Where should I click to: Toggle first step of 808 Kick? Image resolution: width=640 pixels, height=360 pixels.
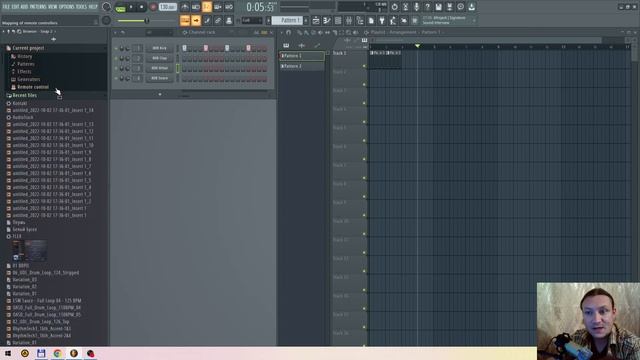[x=184, y=48]
